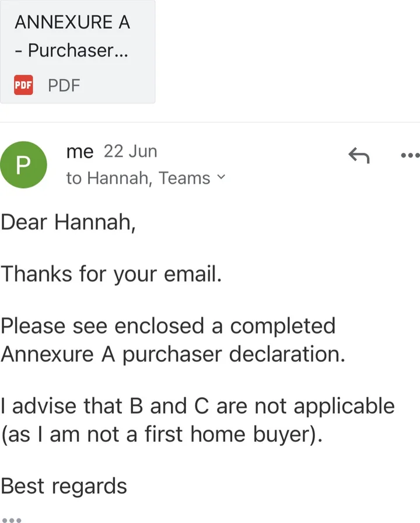Tap the 'to Hannah, Teams' recipients line

click(x=138, y=177)
